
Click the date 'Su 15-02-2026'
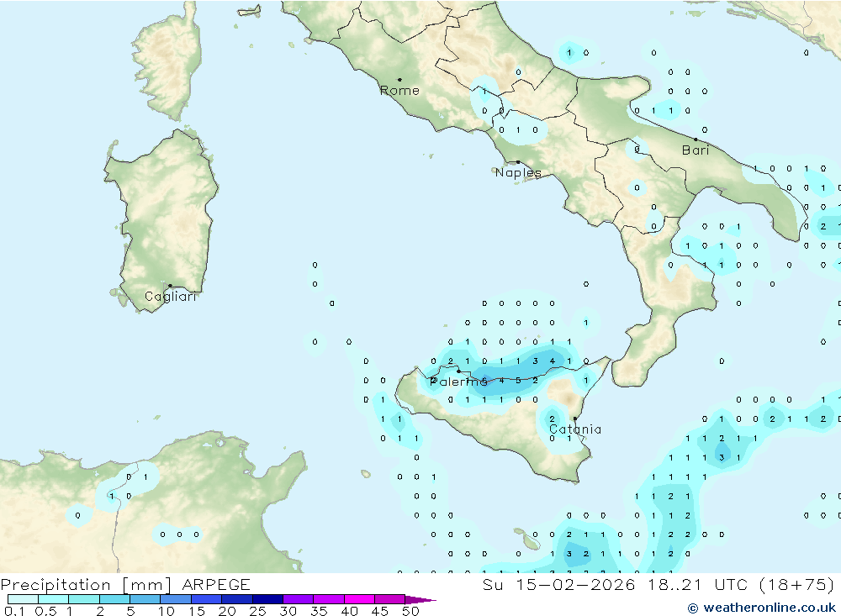click(x=558, y=584)
